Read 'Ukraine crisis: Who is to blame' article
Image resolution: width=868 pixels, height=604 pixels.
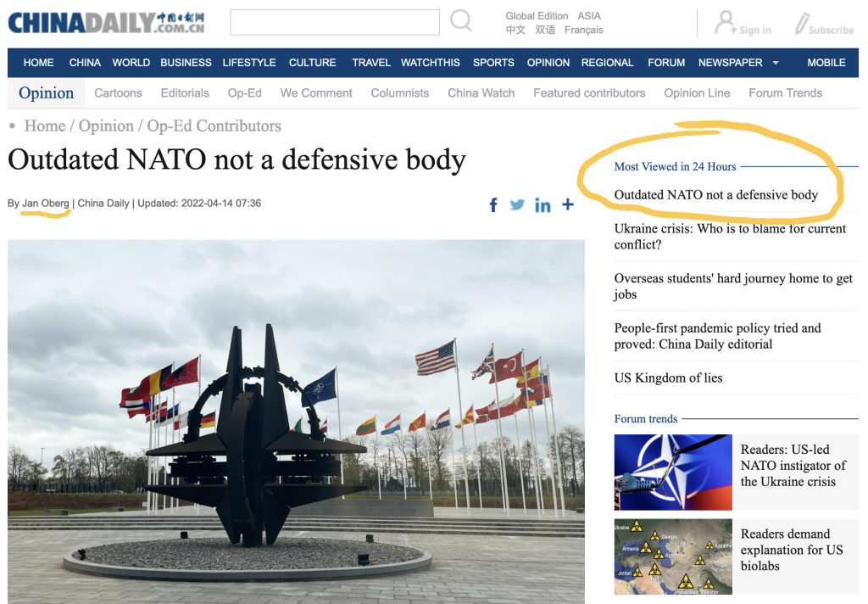tap(730, 237)
